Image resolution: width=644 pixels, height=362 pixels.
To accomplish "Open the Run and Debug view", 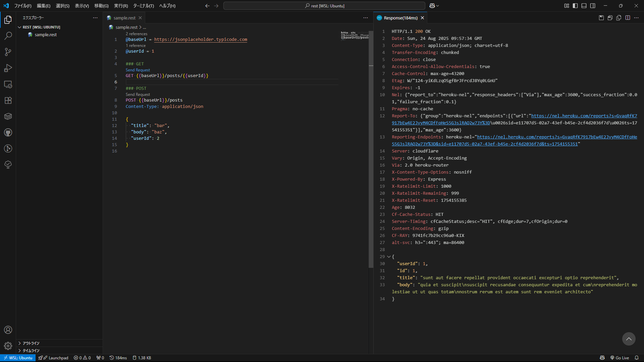I will point(8,68).
